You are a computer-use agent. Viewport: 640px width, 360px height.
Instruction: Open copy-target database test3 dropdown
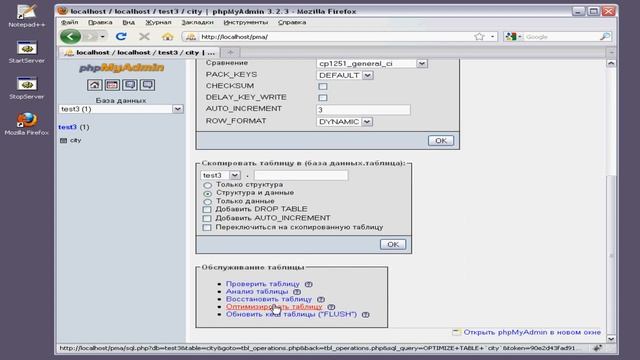tap(220, 175)
